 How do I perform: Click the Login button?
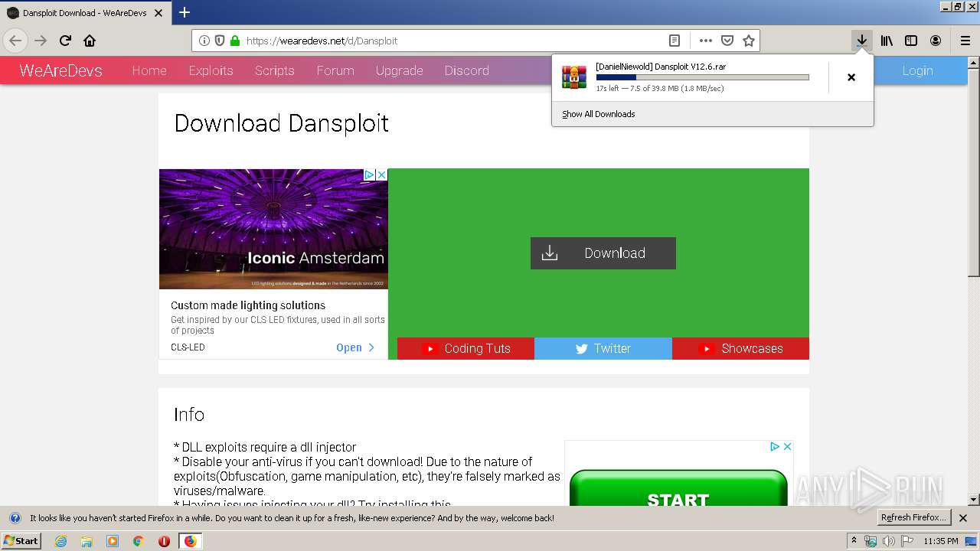(917, 70)
